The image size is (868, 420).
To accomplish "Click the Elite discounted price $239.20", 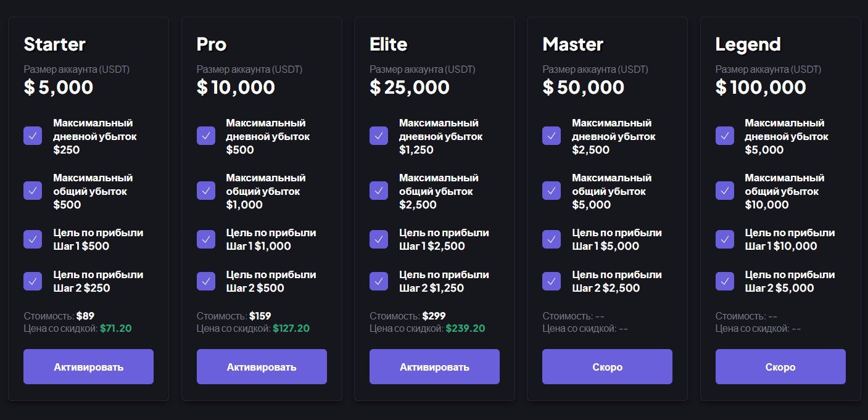I will coord(465,329).
